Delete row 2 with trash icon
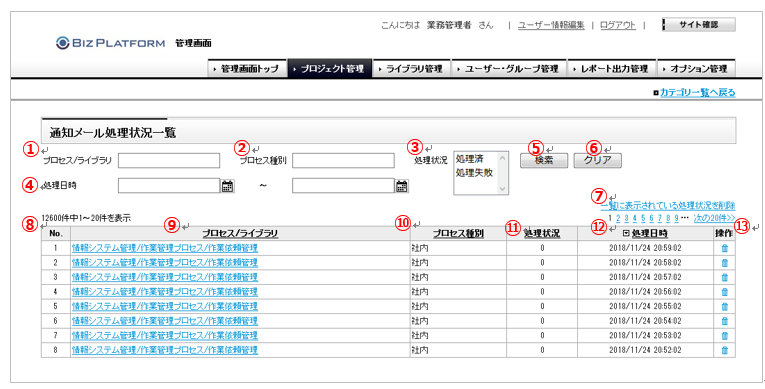Viewport: 765px width, 389px height. click(x=725, y=263)
